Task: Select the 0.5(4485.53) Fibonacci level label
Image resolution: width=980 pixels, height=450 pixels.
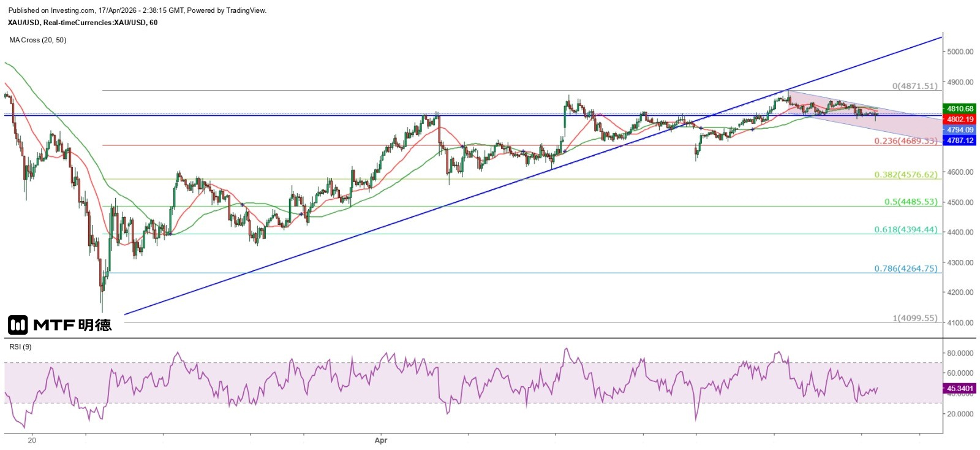Action: (910, 202)
